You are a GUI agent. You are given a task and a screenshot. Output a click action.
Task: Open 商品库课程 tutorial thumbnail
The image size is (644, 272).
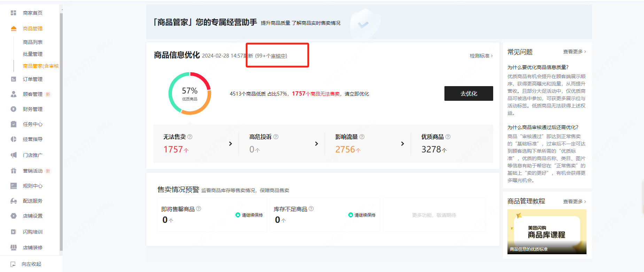click(x=547, y=232)
